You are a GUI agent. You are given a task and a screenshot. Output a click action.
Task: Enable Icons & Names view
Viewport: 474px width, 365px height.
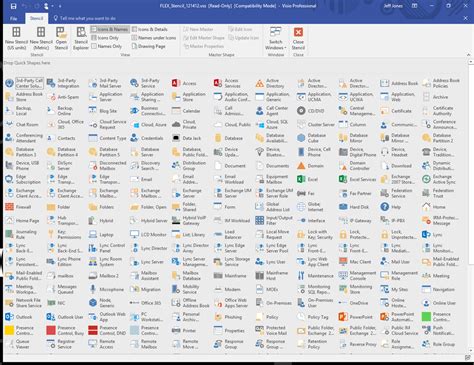[x=110, y=29]
